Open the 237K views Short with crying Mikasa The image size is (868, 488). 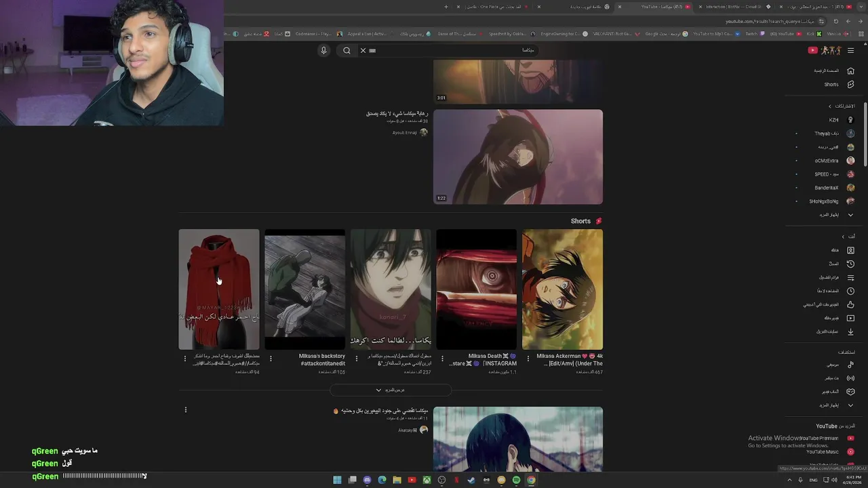[391, 289]
